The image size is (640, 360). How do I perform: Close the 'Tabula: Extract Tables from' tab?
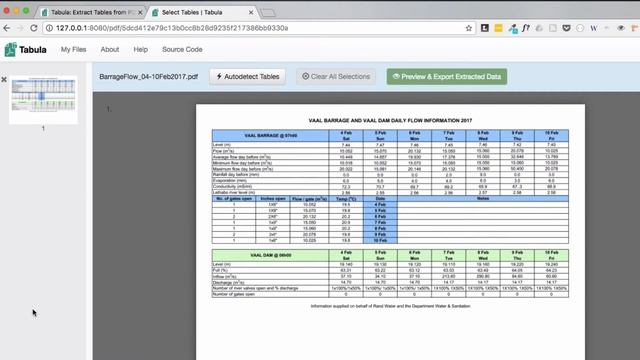click(x=140, y=13)
